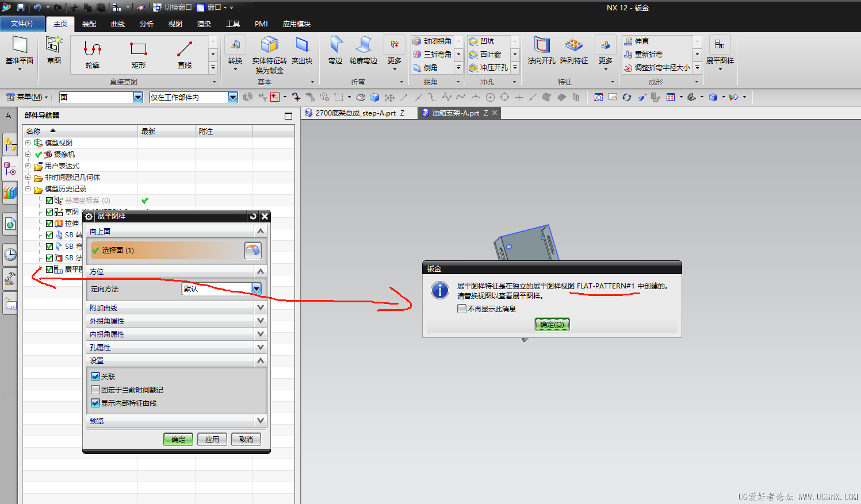
Task: Collapse the 模型历史记录 tree node
Action: coord(28,188)
